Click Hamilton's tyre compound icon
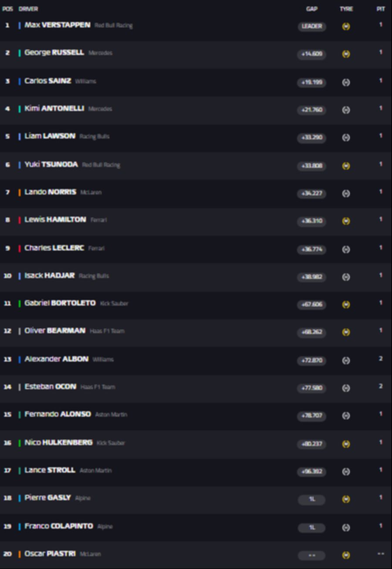 346,221
